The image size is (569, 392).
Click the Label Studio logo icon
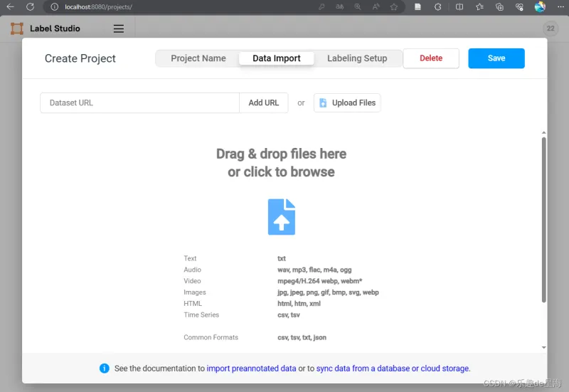tap(17, 29)
